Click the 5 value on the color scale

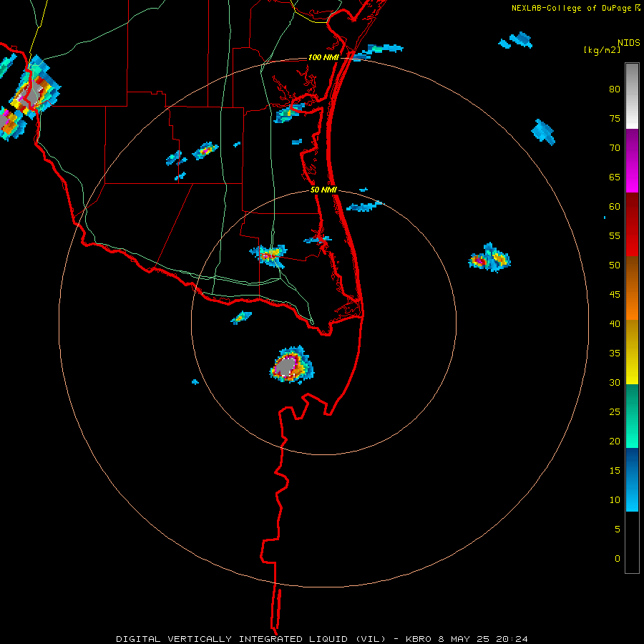click(618, 529)
